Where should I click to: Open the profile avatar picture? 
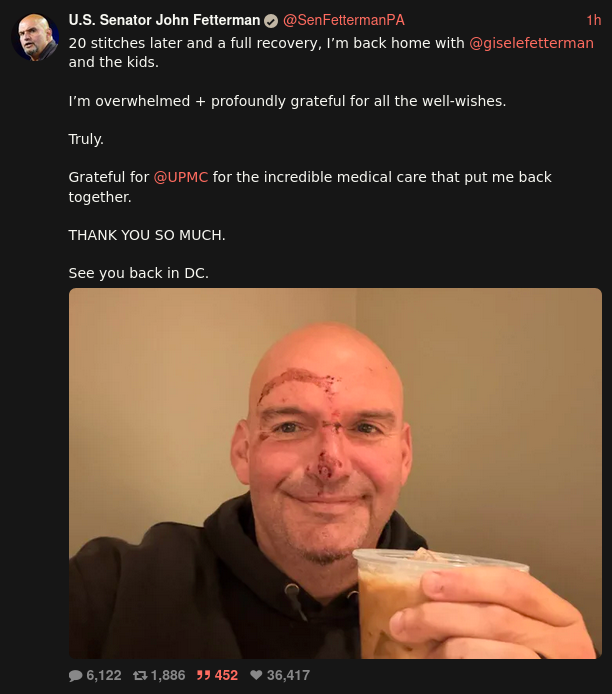[35, 37]
